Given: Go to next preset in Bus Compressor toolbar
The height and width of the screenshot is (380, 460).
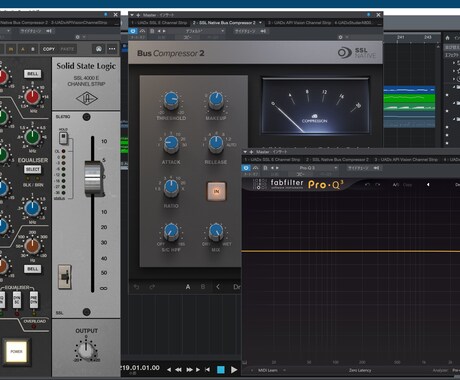Looking at the screenshot, I should [x=164, y=31].
